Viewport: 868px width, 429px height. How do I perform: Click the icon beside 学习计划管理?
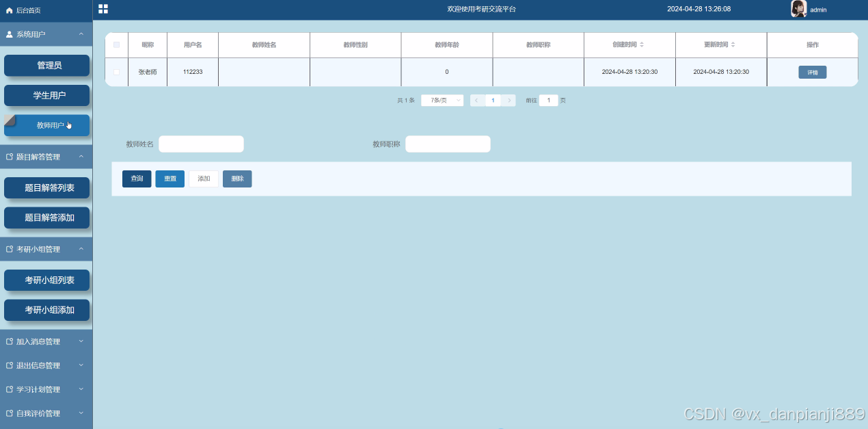click(x=10, y=389)
